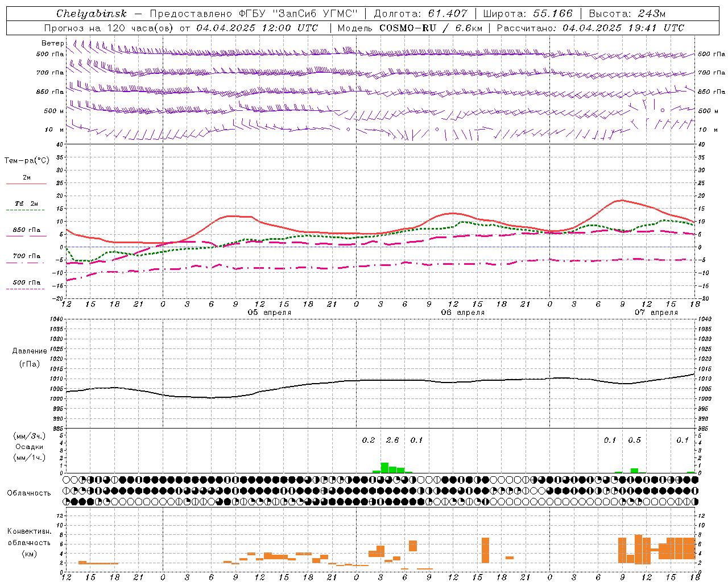Select the 'Предоставлено ФГБУ "ЗапСиб УГМС"' provider text
Screen dimensions: 728x582
point(253,14)
